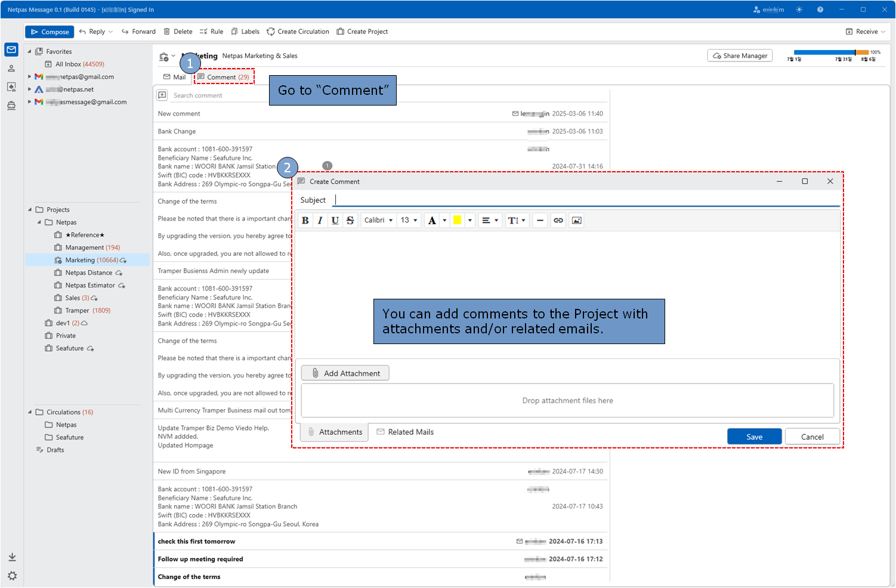Image resolution: width=896 pixels, height=588 pixels.
Task: Select the mail icon in left sidebar
Action: [x=11, y=49]
